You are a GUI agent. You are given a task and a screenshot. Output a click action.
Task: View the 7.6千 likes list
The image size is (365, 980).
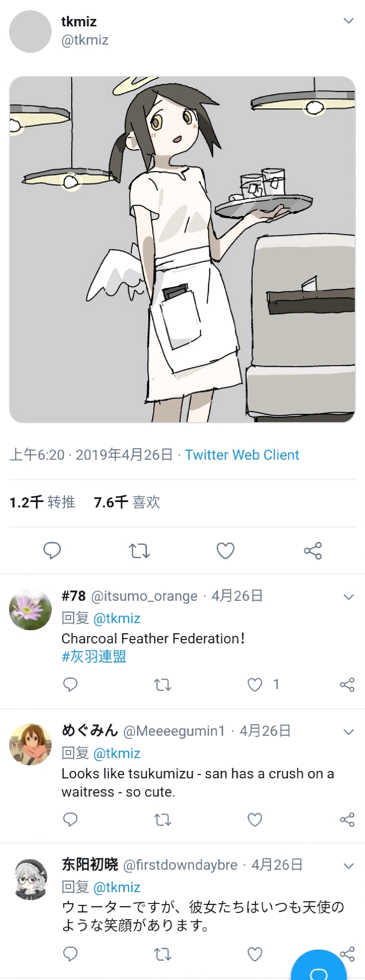(x=127, y=503)
